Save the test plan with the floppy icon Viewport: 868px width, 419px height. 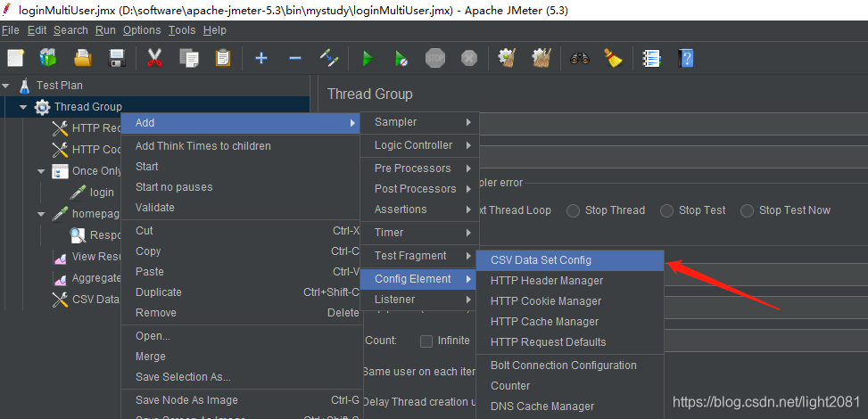point(116,58)
